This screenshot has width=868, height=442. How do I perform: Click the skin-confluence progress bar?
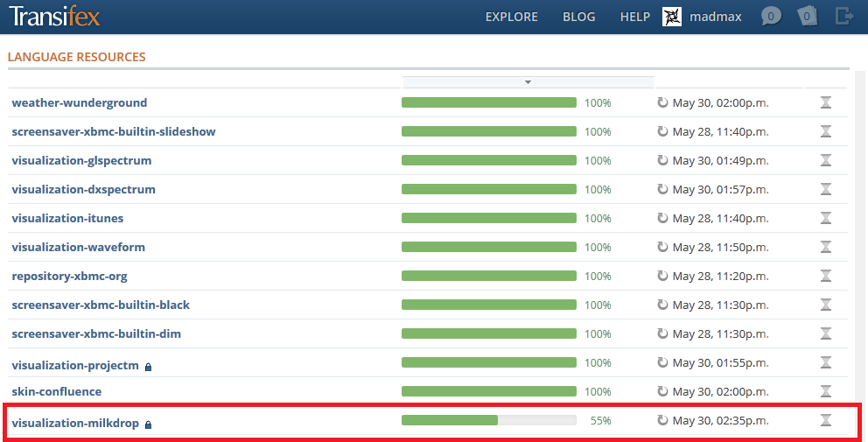[489, 391]
